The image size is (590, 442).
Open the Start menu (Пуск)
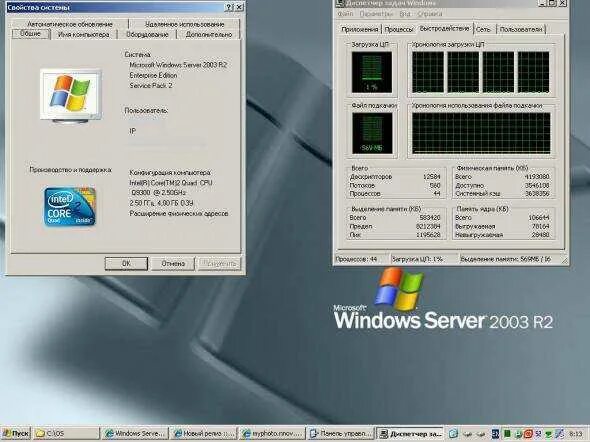(x=16, y=434)
